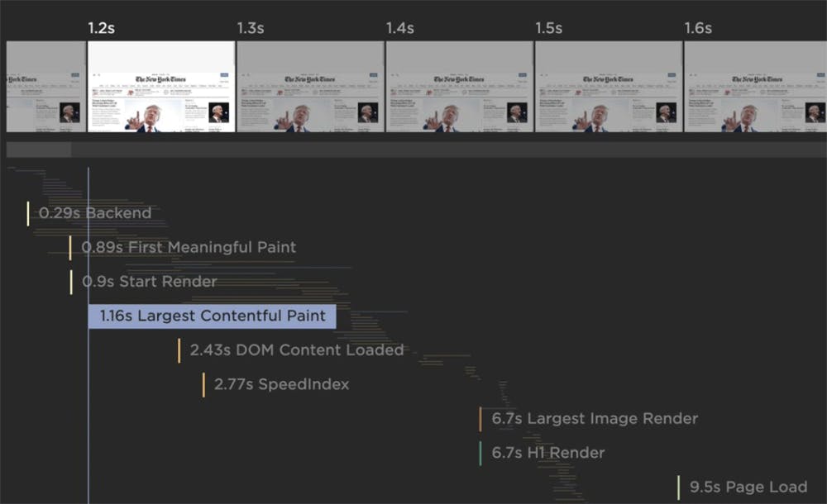This screenshot has width=827, height=504.
Task: Click the 1.6s time label
Action: [697, 28]
